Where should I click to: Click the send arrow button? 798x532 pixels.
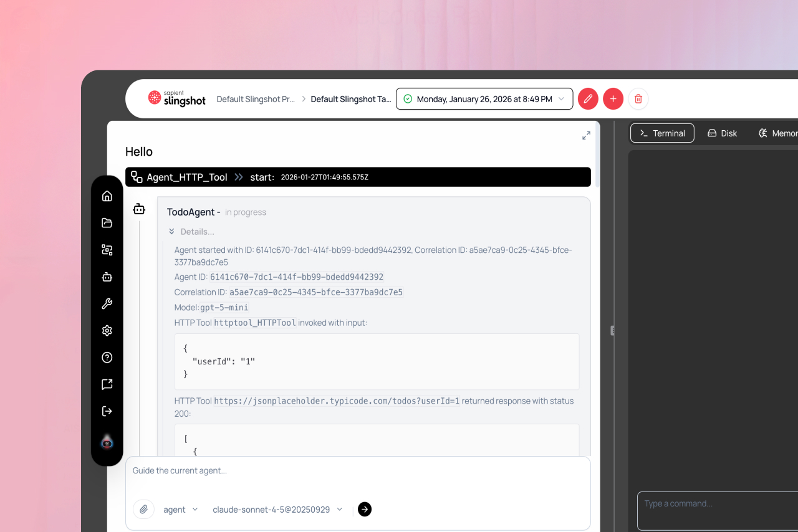click(x=365, y=510)
